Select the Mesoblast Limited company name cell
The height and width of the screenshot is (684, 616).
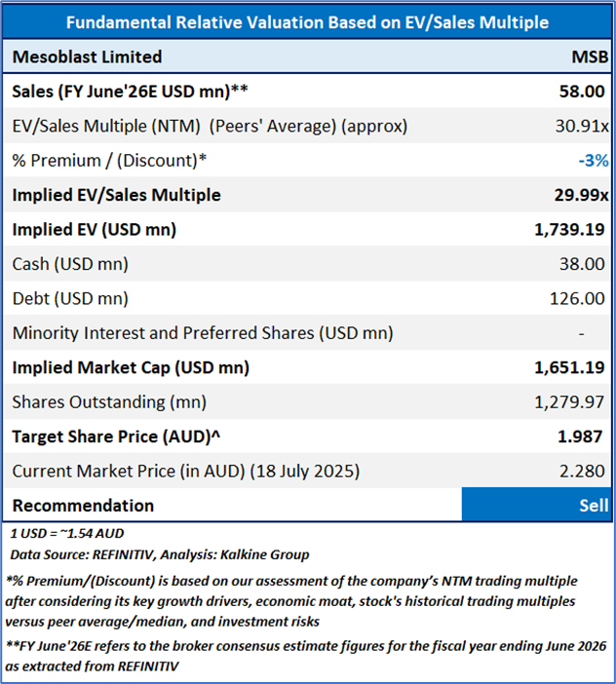coord(88,57)
